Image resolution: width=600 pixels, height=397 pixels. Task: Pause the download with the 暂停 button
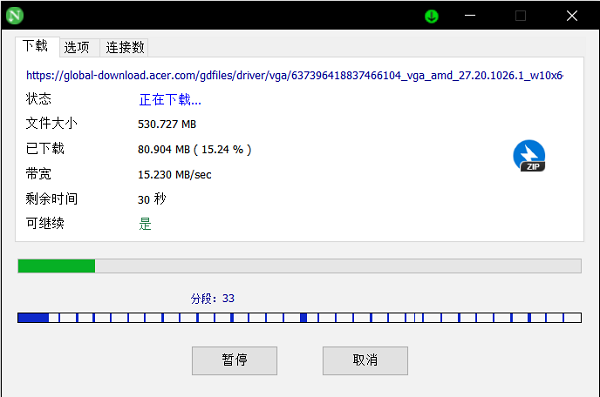235,361
